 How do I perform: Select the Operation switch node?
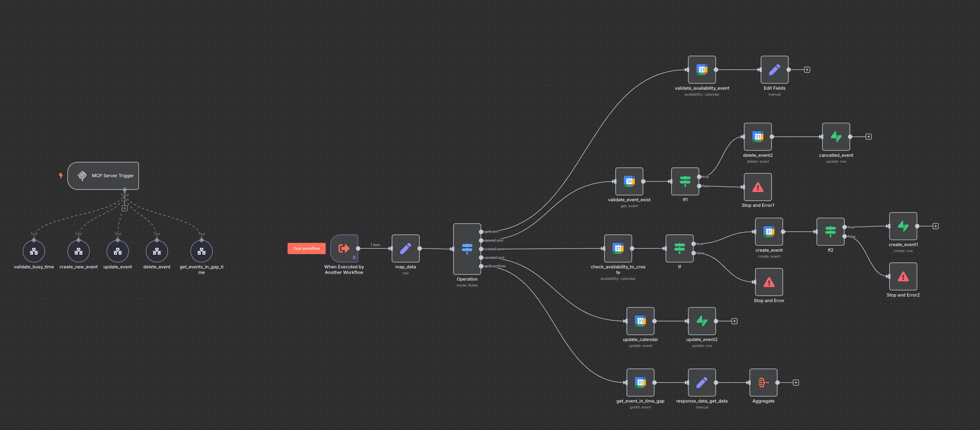coord(467,249)
